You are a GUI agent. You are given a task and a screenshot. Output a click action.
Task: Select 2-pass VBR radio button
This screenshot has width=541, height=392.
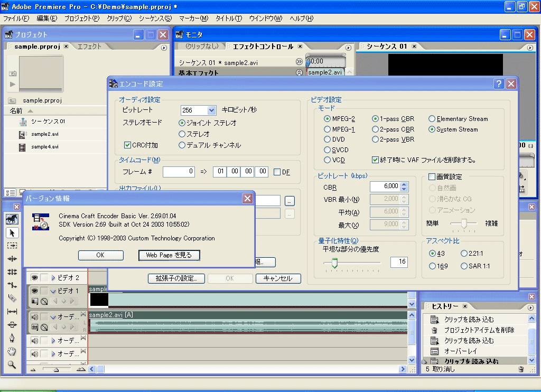(375, 139)
